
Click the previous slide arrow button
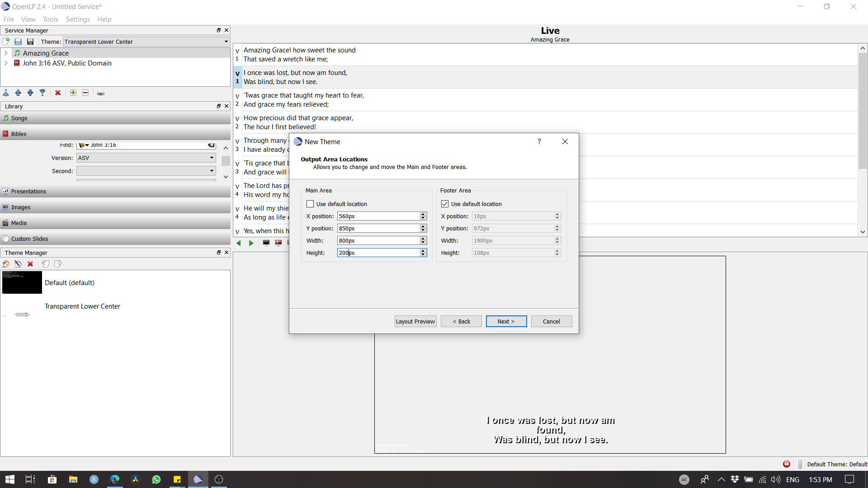pos(239,243)
